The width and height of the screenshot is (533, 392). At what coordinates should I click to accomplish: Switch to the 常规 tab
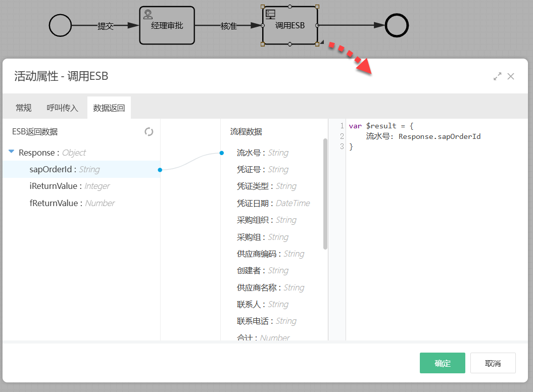[x=24, y=108]
